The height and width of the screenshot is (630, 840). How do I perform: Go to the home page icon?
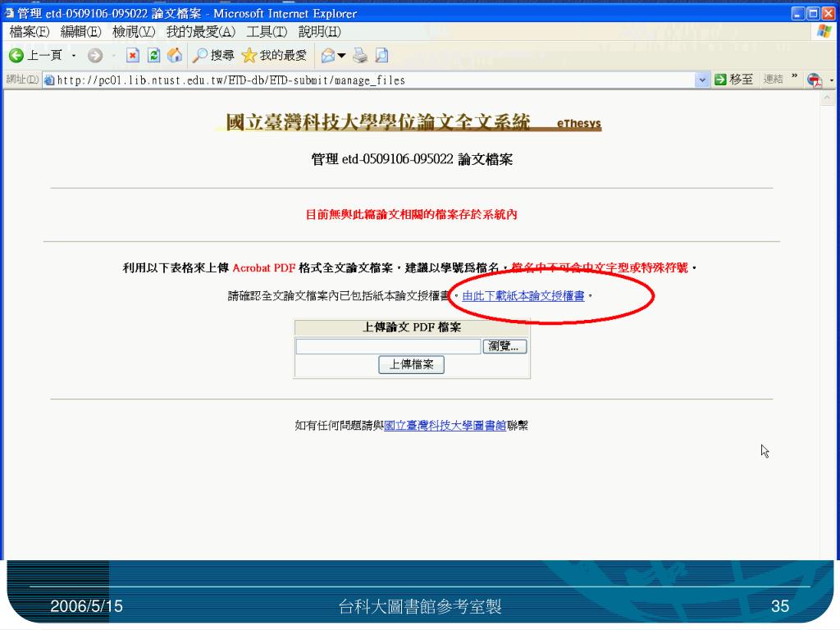click(175, 55)
